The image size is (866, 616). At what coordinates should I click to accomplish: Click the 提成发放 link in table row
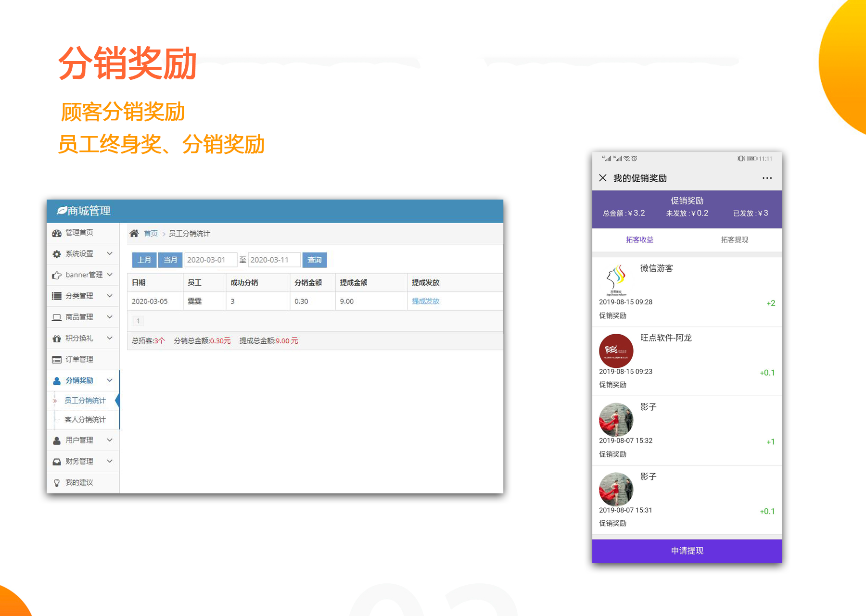(x=425, y=301)
